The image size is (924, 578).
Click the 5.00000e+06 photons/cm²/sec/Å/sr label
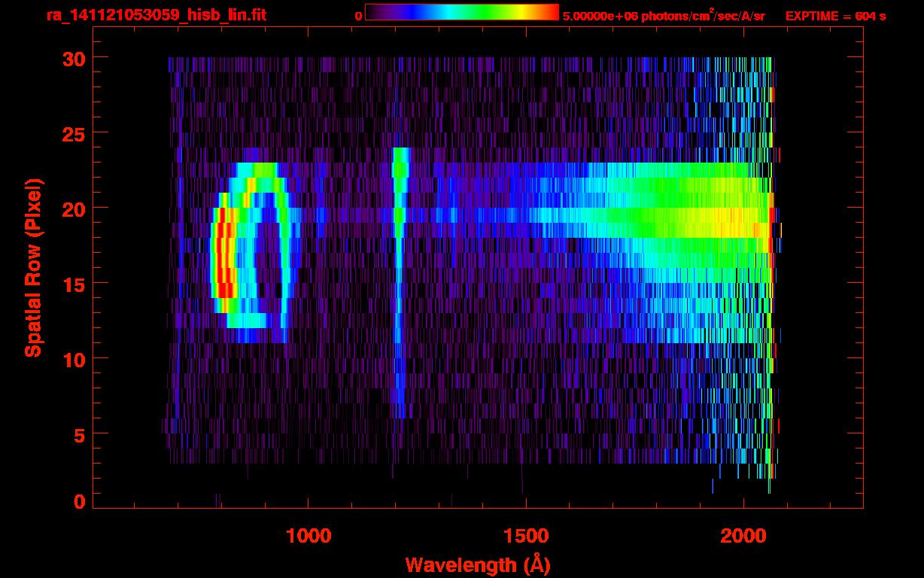pos(664,15)
